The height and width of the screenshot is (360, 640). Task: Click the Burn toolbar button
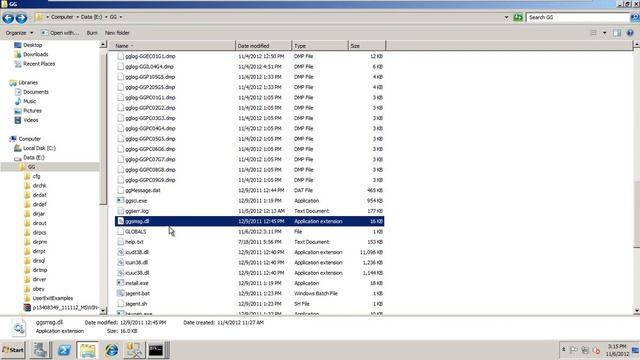click(x=92, y=33)
